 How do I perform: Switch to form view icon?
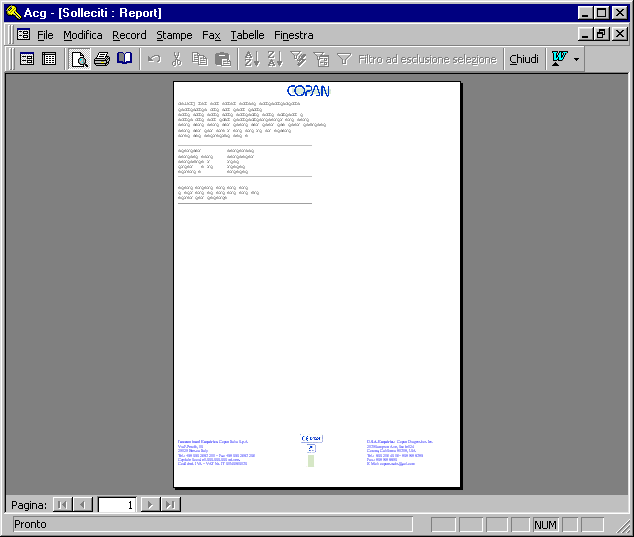pos(27,59)
